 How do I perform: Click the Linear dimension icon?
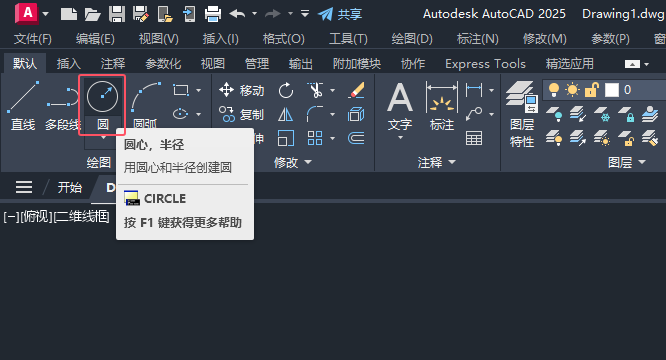coord(474,90)
